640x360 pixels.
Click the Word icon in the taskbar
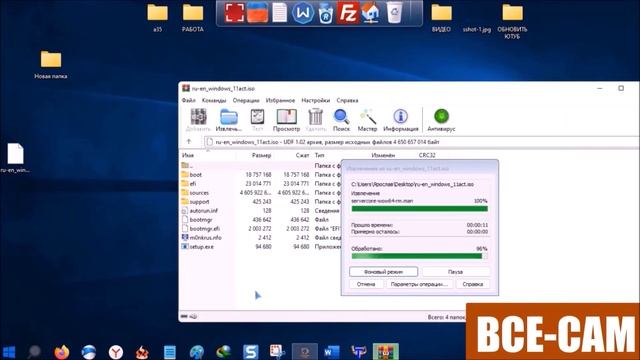(331, 351)
